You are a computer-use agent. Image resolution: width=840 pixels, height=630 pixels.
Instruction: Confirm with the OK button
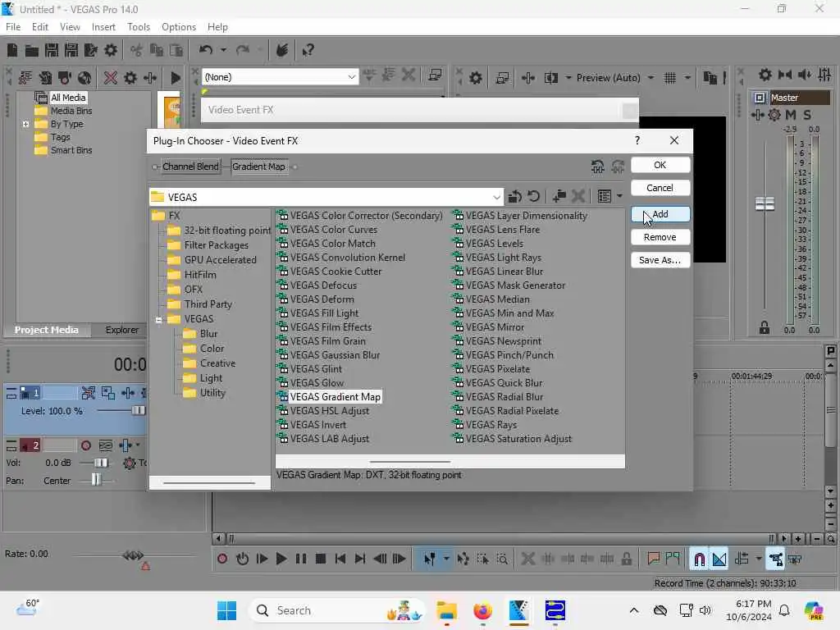pos(660,165)
